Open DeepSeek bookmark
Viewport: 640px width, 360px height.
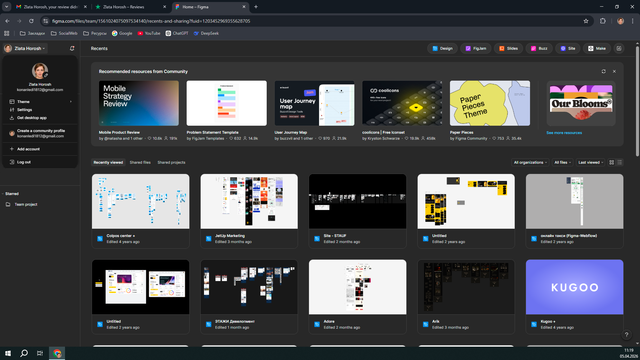tap(206, 33)
